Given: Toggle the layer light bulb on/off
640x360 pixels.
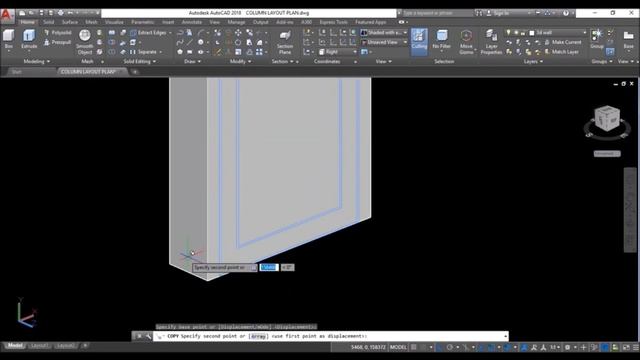Looking at the screenshot, I should [508, 32].
